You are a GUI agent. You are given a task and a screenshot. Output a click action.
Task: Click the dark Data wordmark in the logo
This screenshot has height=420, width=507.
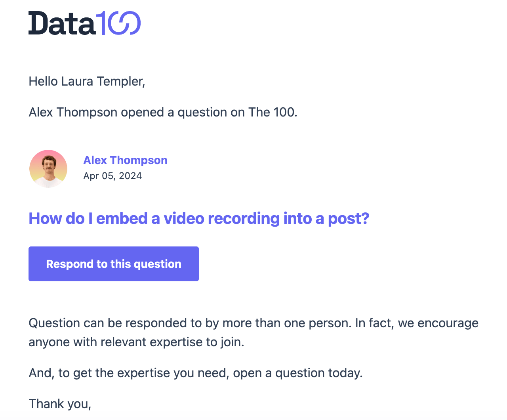tap(62, 24)
